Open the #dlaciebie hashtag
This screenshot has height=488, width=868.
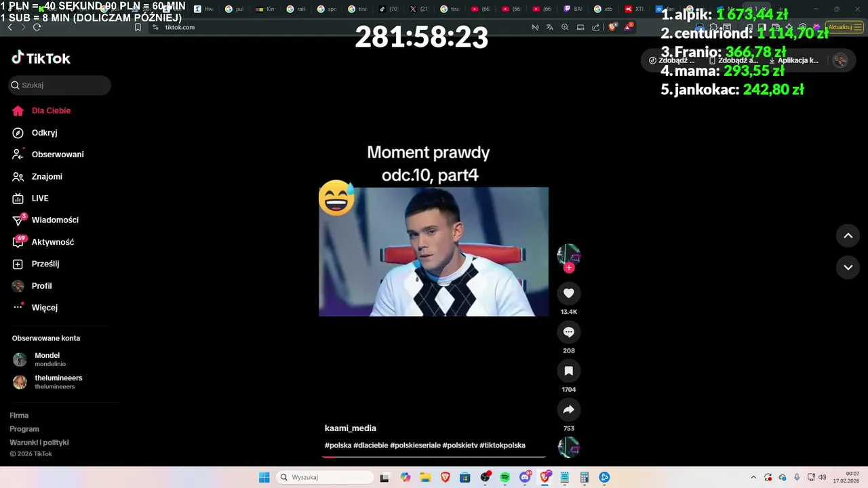[x=370, y=445]
